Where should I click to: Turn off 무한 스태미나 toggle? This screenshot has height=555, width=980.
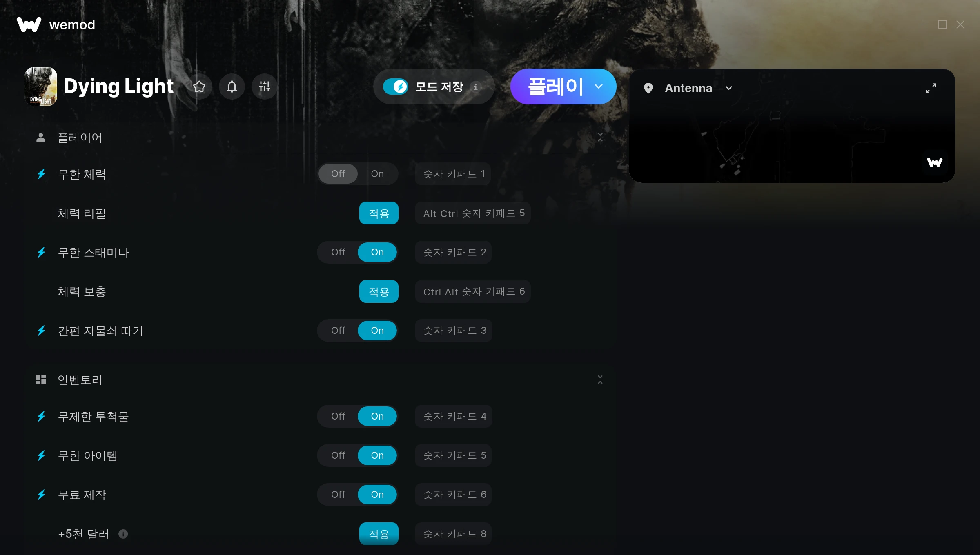pos(338,252)
